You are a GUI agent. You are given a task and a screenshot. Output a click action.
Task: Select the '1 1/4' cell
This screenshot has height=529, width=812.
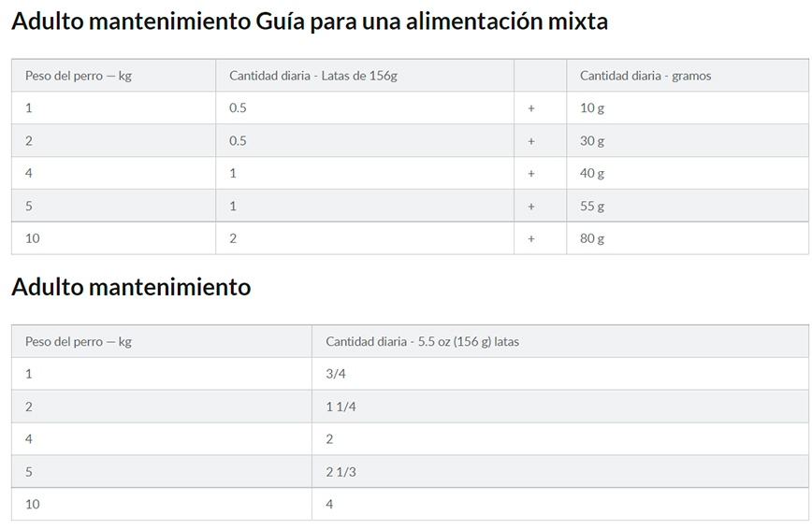pyautogui.click(x=560, y=407)
